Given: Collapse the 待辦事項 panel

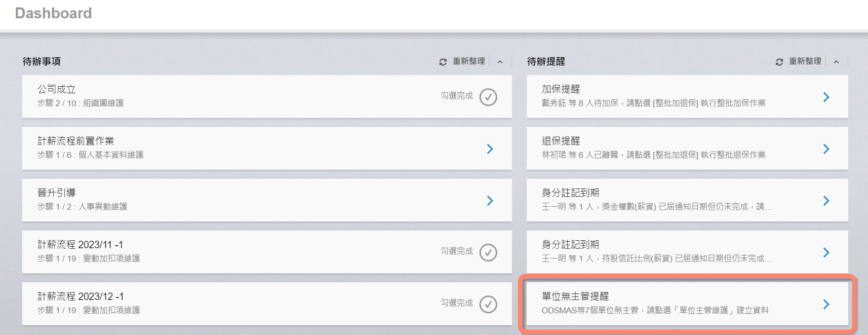Looking at the screenshot, I should click(500, 62).
